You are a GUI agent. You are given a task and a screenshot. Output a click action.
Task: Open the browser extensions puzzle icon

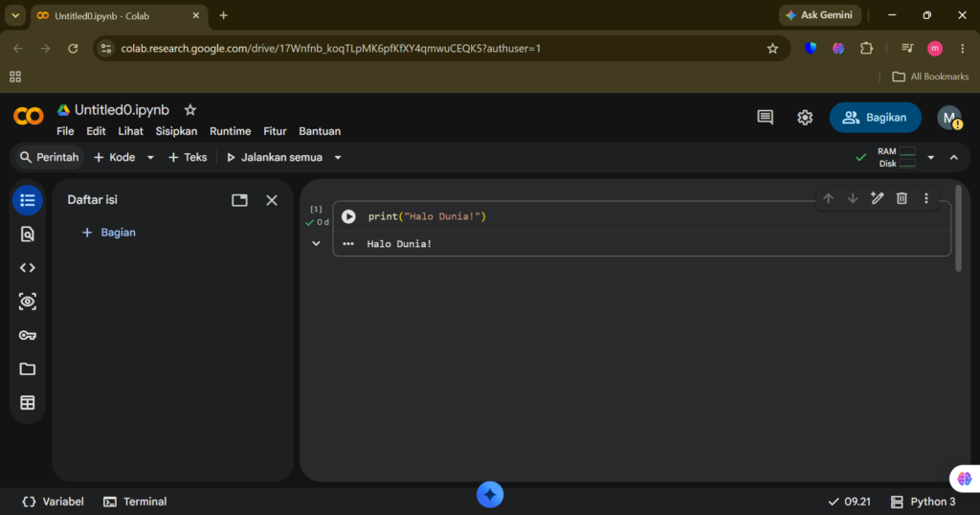[866, 48]
